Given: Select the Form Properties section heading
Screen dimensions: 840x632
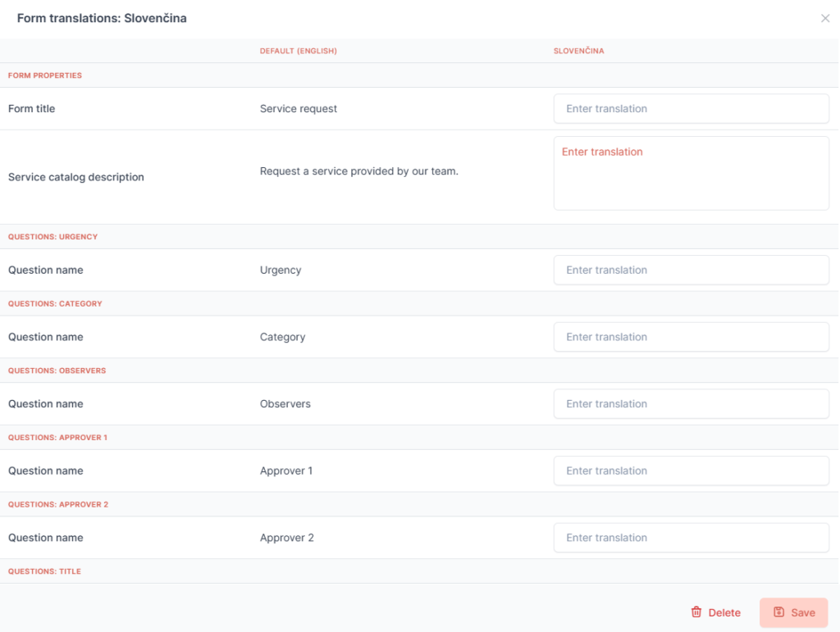Looking at the screenshot, I should (45, 75).
